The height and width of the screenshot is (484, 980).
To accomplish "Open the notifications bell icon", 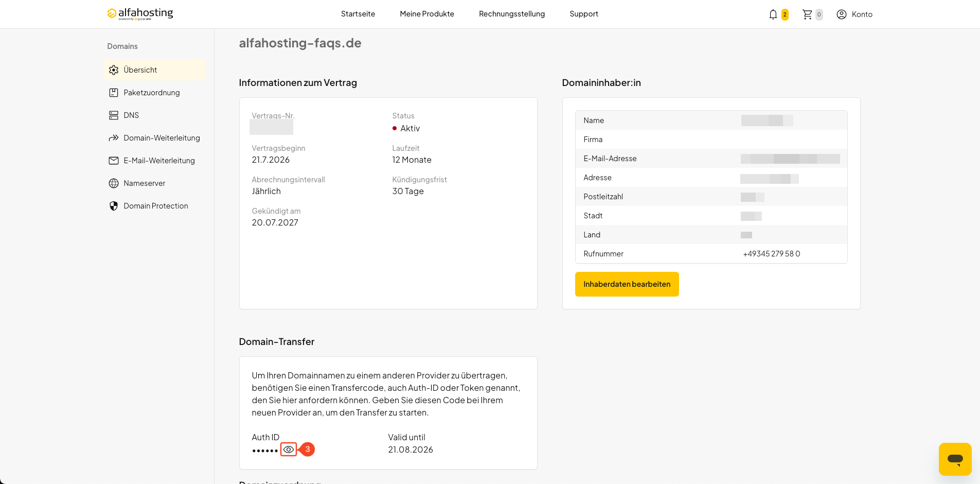I will click(x=773, y=14).
